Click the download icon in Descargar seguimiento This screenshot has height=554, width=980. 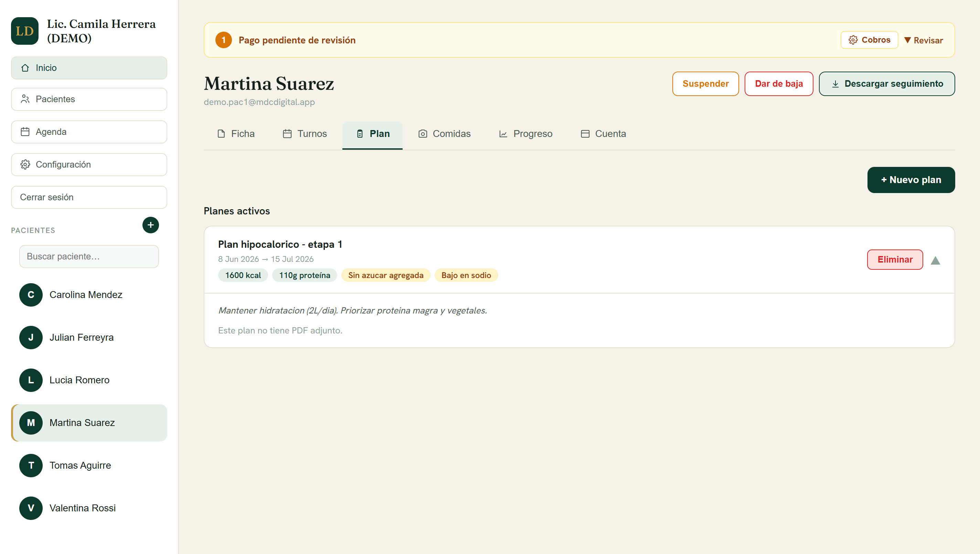[x=835, y=84]
